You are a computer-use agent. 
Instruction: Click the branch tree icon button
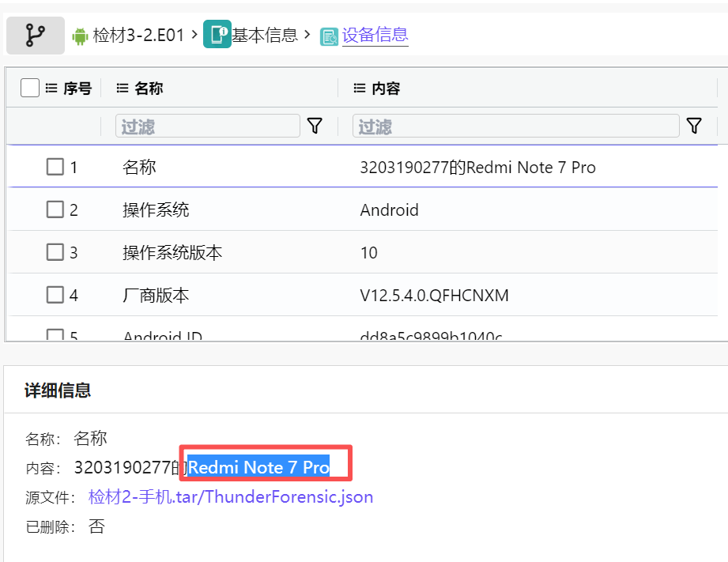(x=36, y=36)
